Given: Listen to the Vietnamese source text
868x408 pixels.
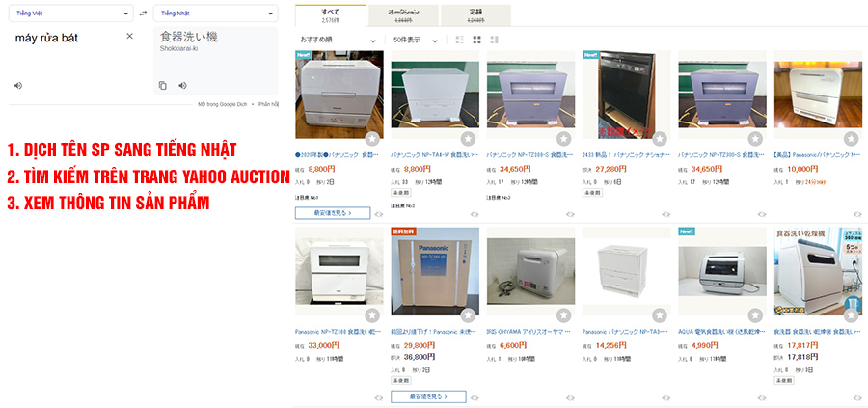Looking at the screenshot, I should 18,85.
